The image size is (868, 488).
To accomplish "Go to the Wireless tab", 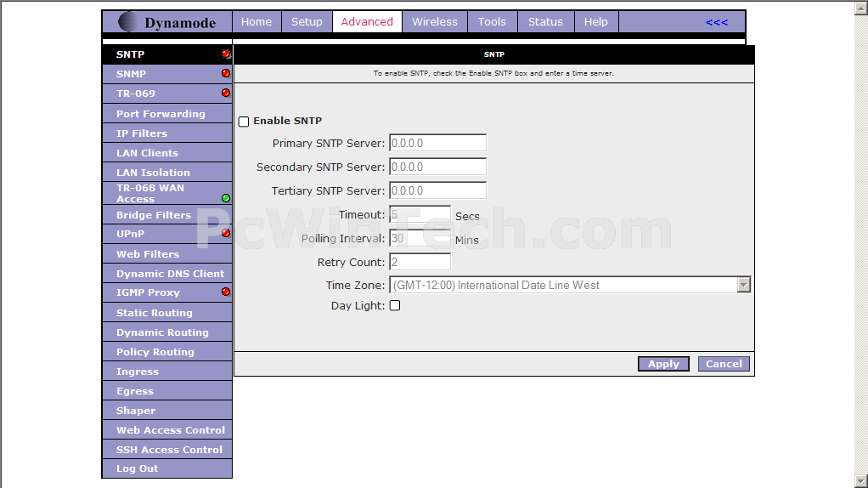I will tap(435, 21).
